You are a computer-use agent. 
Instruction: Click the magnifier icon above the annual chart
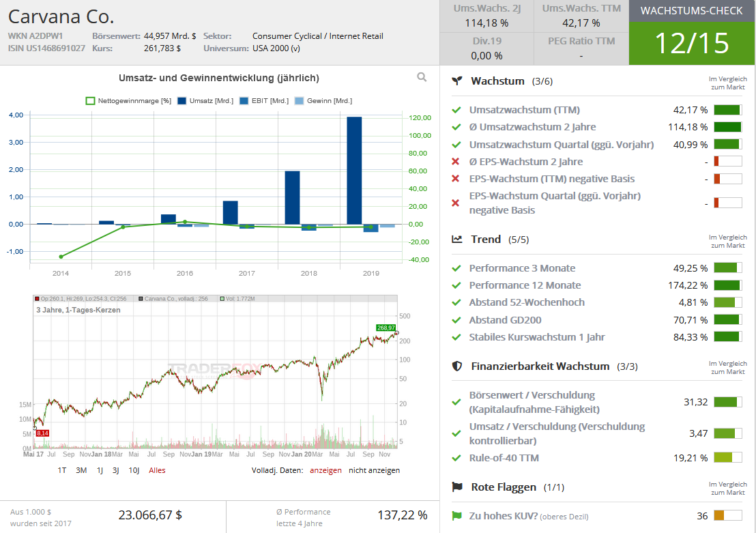coord(422,77)
